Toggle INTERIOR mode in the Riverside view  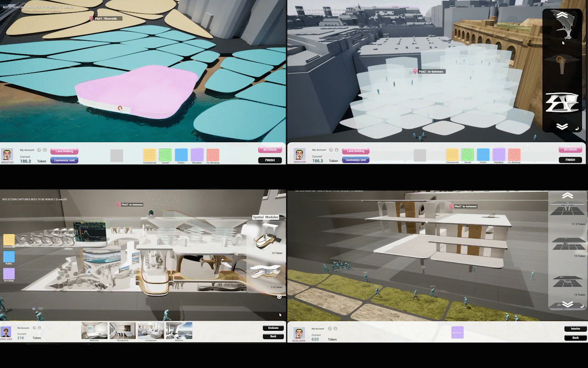click(270, 149)
